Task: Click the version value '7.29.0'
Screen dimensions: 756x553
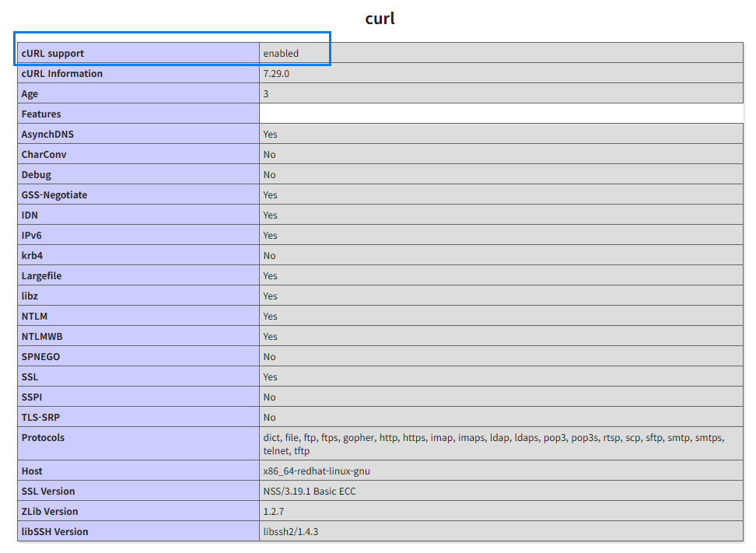Action: (276, 74)
